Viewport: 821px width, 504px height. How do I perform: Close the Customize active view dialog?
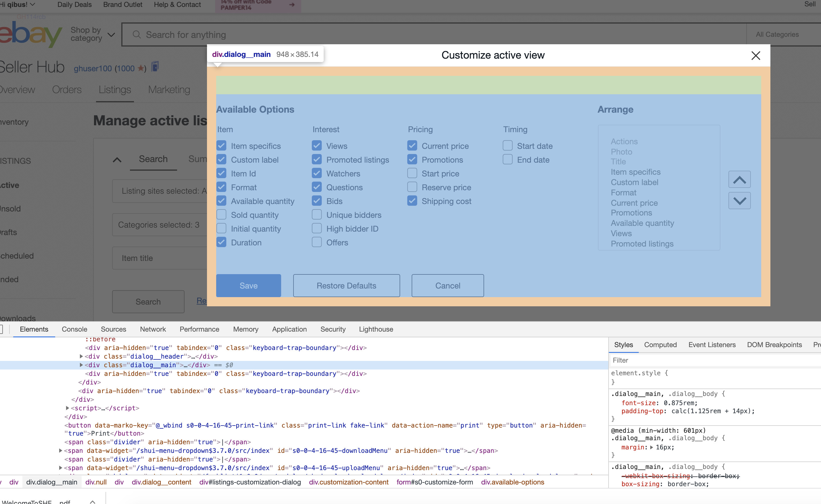coord(756,55)
